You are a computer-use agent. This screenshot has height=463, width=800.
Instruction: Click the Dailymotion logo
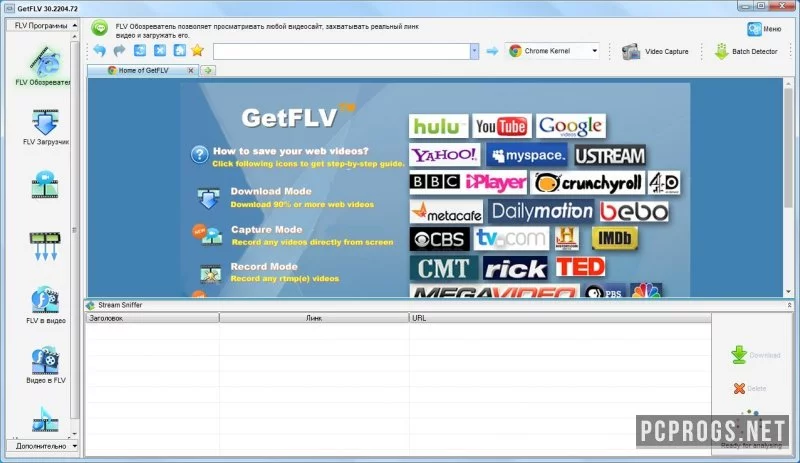(541, 211)
